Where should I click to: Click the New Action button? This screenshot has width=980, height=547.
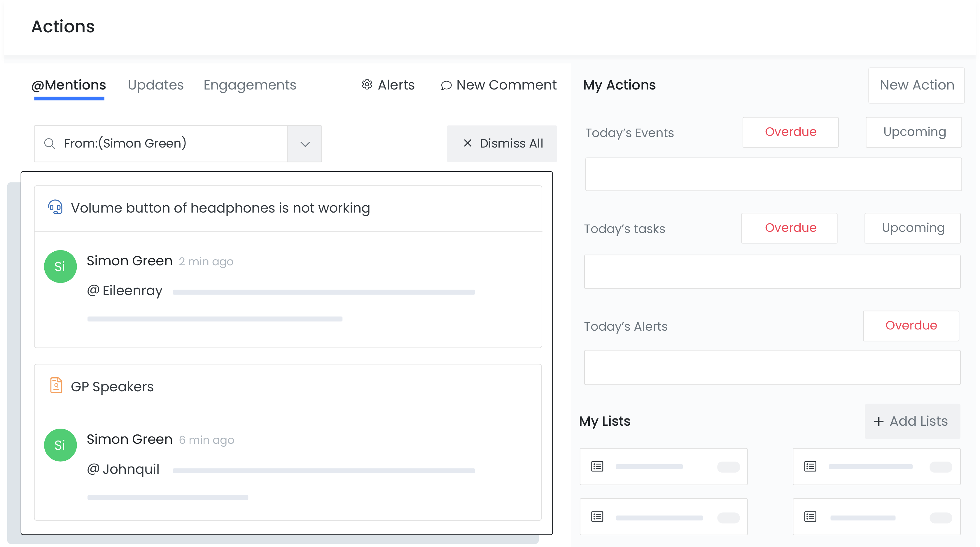[916, 85]
